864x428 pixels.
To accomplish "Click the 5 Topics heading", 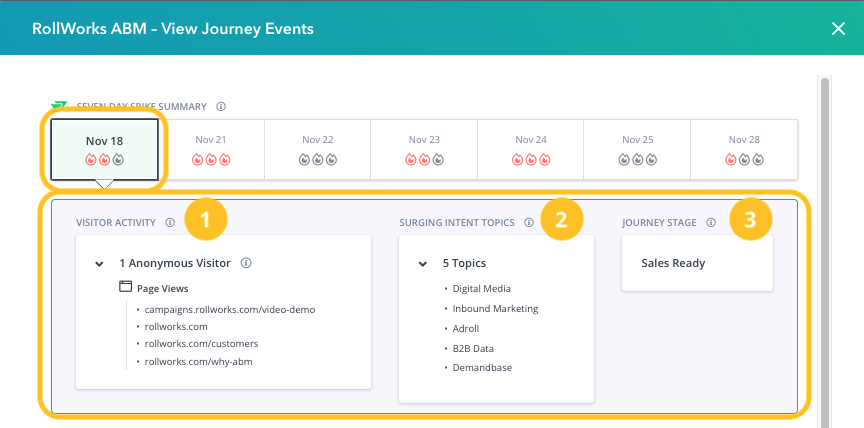I will 465,263.
